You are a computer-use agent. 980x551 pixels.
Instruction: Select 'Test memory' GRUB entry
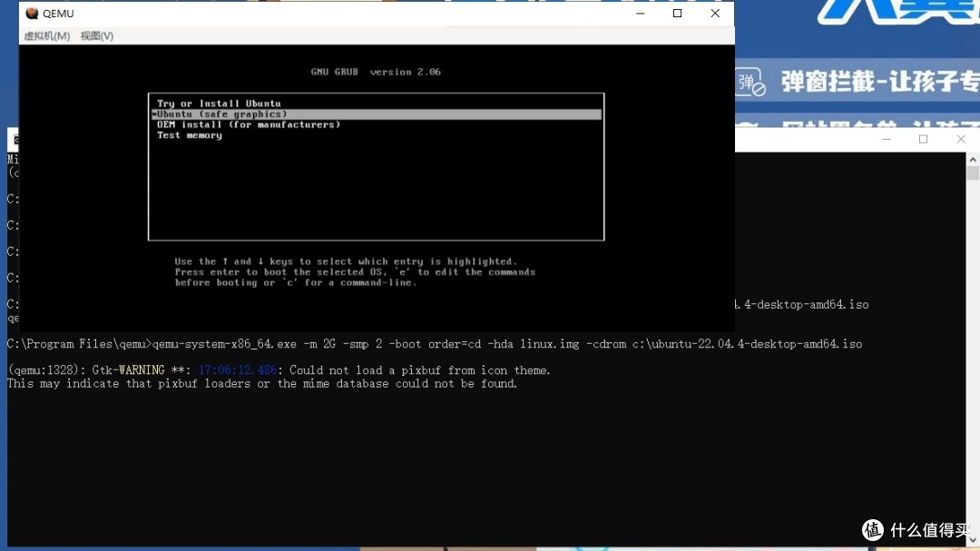click(x=190, y=135)
